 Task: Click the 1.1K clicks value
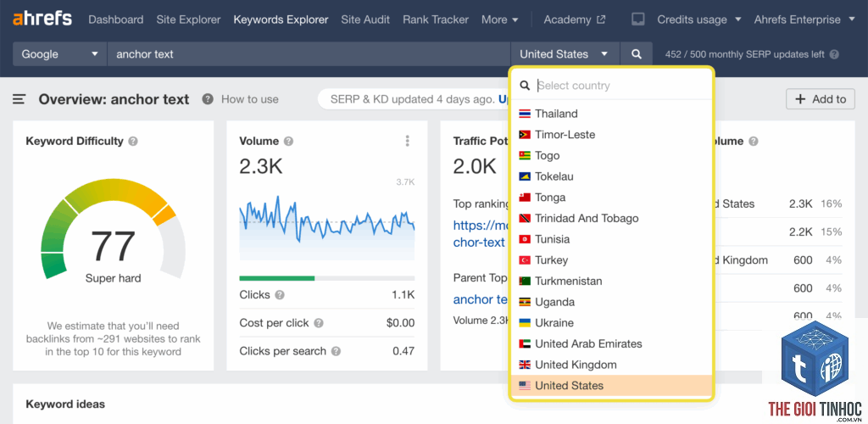click(x=403, y=295)
